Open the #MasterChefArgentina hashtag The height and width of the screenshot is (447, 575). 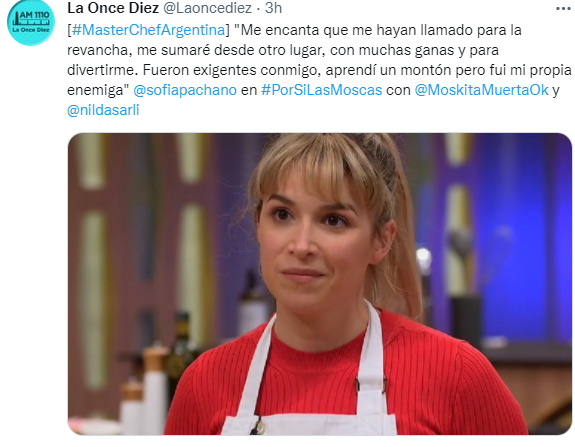149,30
